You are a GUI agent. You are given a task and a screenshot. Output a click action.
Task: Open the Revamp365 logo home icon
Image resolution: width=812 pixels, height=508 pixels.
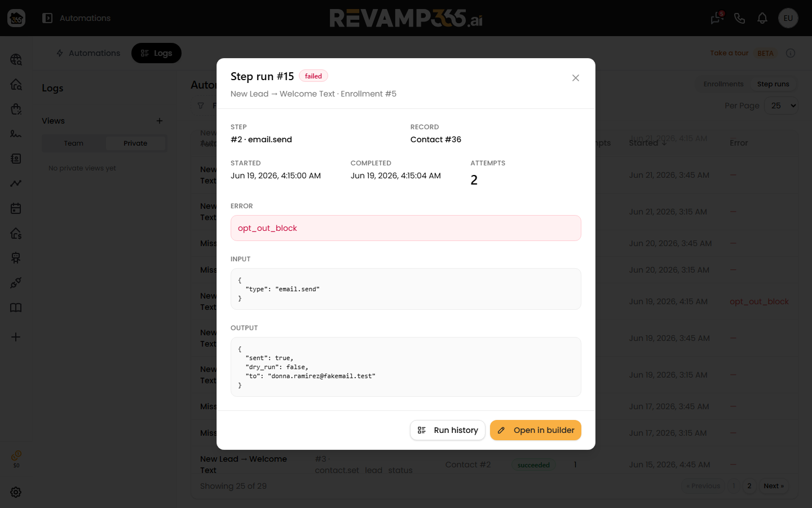click(16, 18)
